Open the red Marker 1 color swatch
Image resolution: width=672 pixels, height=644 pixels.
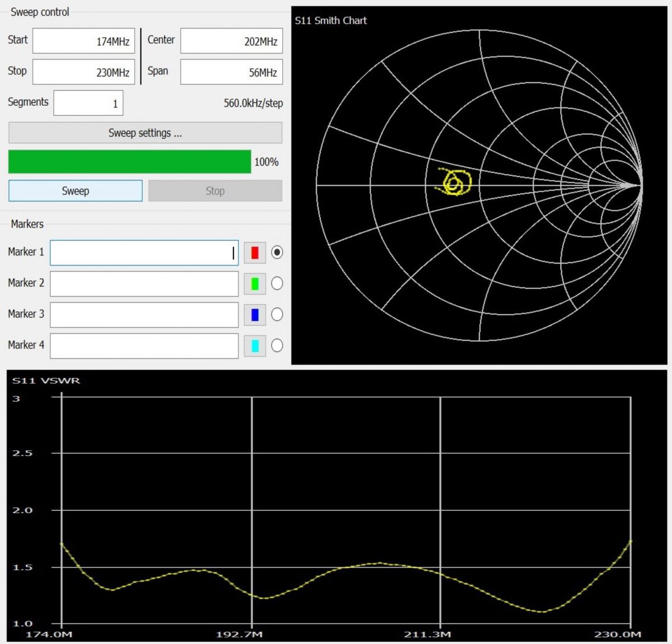pyautogui.click(x=255, y=253)
